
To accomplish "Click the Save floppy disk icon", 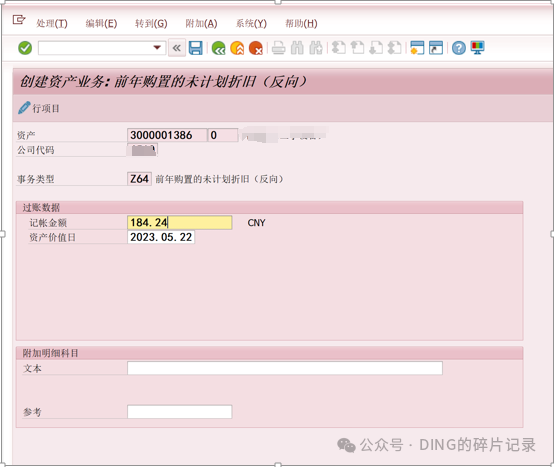I will pos(195,48).
